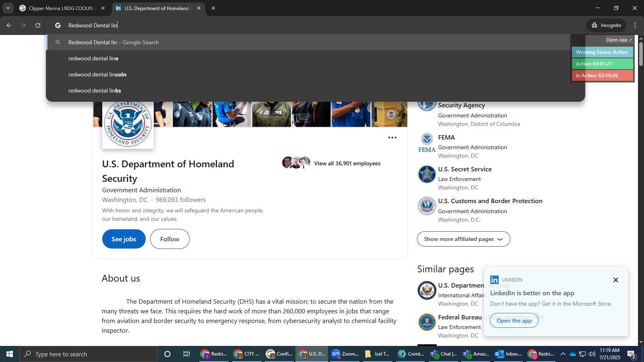Open Cortana circle icon on taskbar
Viewport: 644px width, 362px height.
167,354
